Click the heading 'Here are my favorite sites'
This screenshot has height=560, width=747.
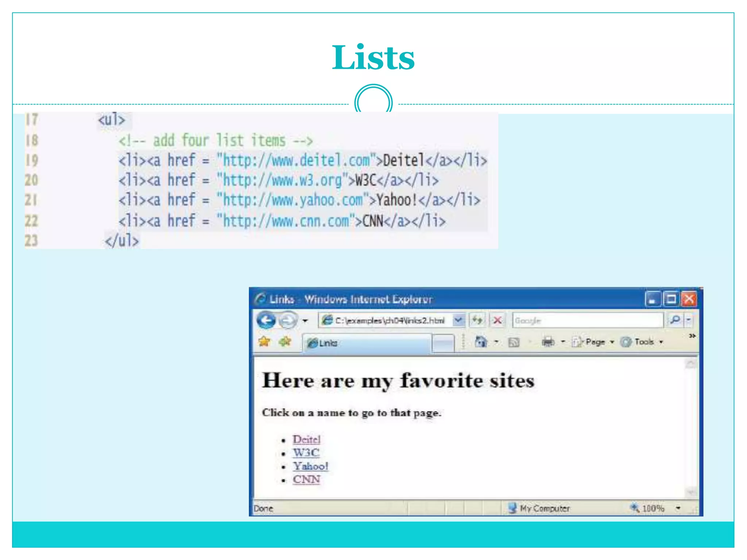(398, 381)
